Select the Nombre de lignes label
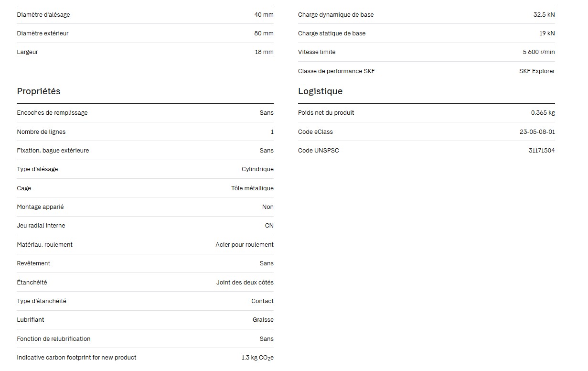 click(x=41, y=132)
